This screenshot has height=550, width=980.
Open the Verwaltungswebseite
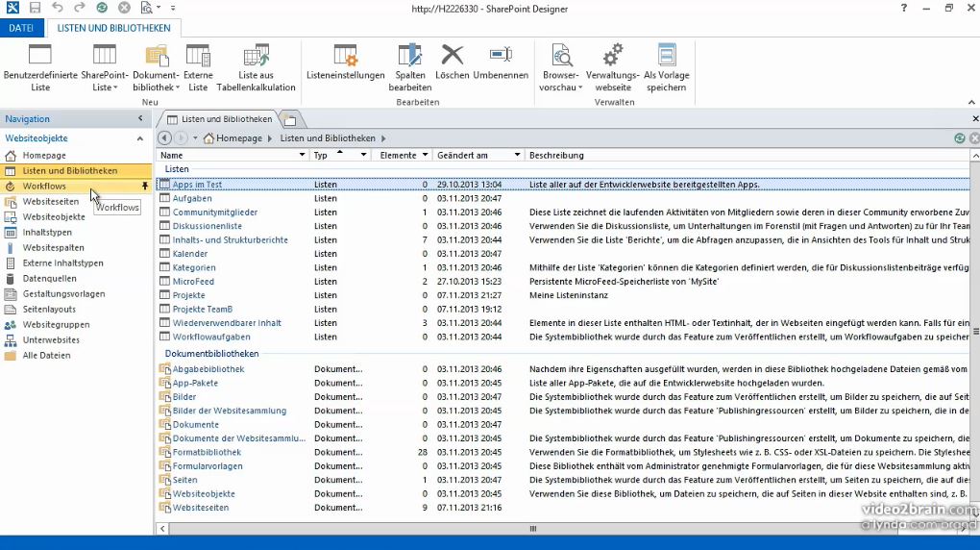613,67
